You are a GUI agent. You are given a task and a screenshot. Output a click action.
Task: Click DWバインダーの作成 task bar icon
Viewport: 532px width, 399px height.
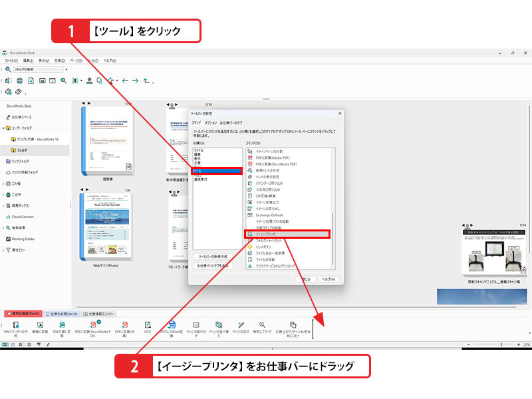tap(15, 329)
